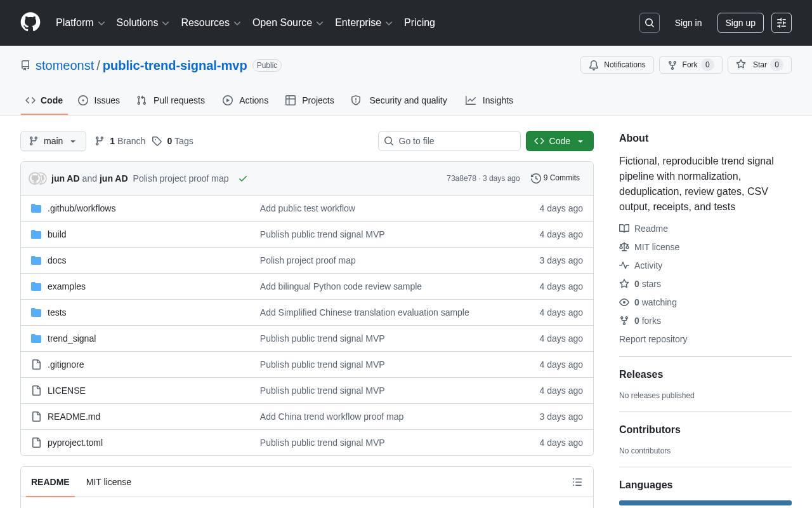The image size is (812, 508).
Task: Switch to the Issues tab
Action: click(99, 100)
